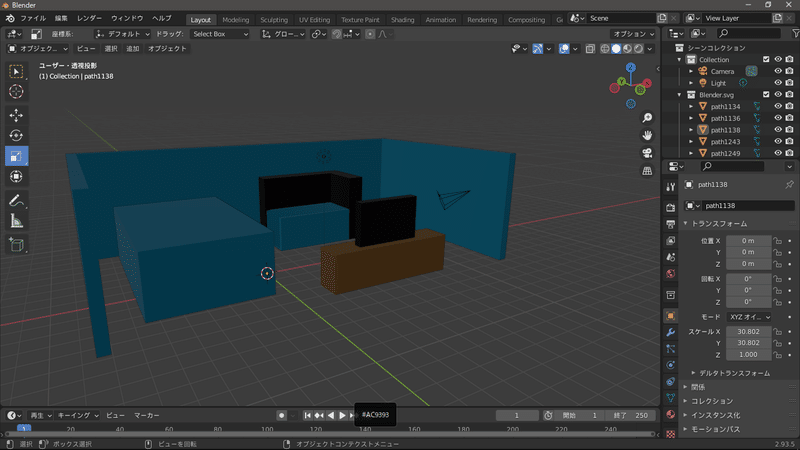Open the Render properties tab

(671, 207)
